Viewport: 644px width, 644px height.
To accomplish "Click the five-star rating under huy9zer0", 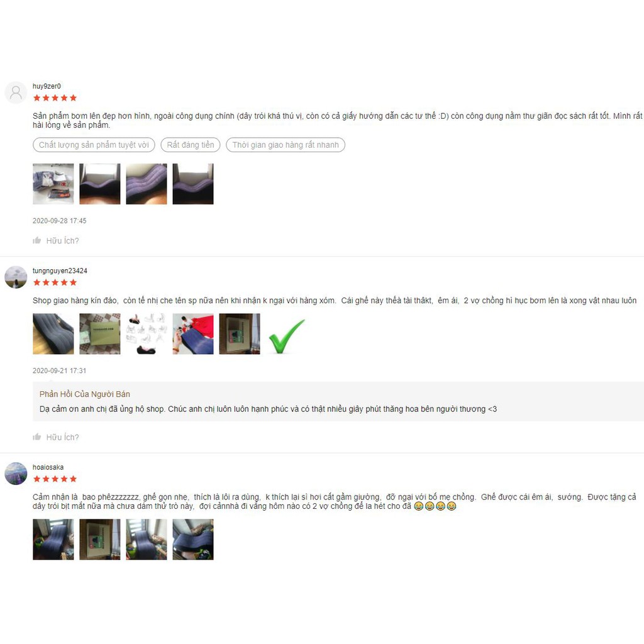I will pos(55,97).
